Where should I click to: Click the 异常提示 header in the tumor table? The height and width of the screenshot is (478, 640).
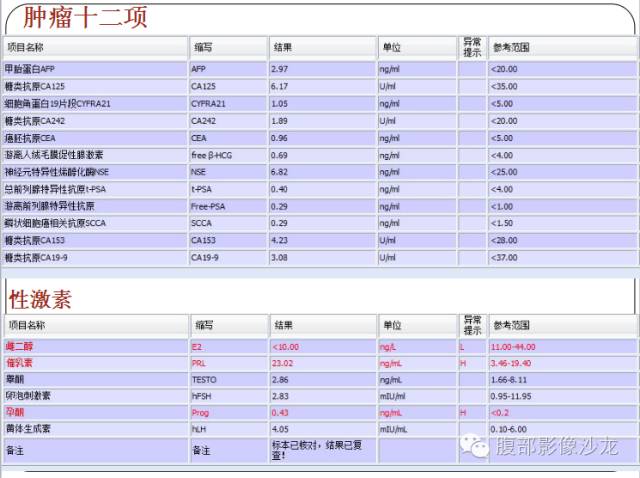[472, 47]
